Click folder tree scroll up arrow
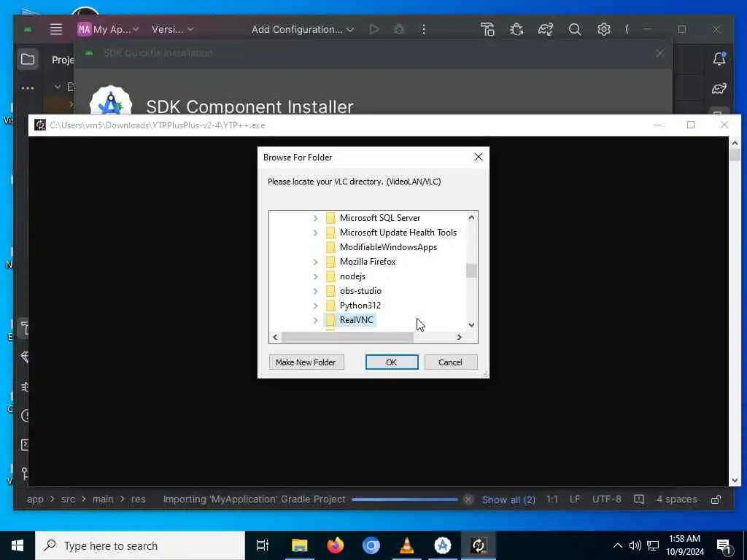This screenshot has width=747, height=560. click(471, 217)
